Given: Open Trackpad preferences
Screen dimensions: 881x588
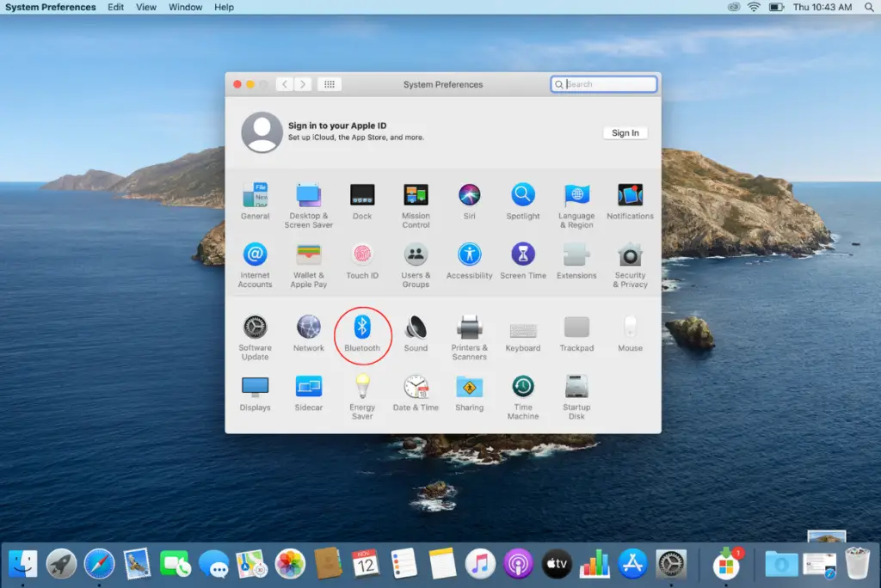Looking at the screenshot, I should [576, 334].
